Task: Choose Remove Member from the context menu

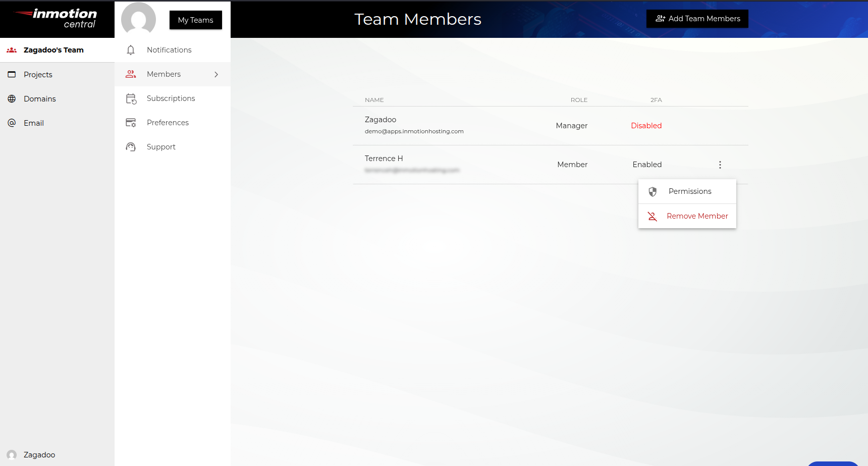Action: pos(697,216)
